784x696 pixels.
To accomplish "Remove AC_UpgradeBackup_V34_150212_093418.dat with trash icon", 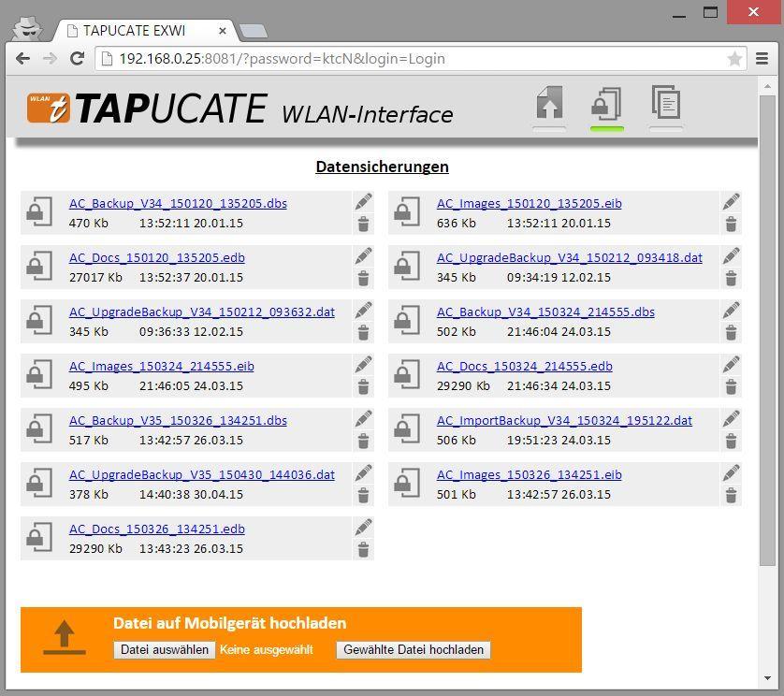I will click(x=731, y=278).
